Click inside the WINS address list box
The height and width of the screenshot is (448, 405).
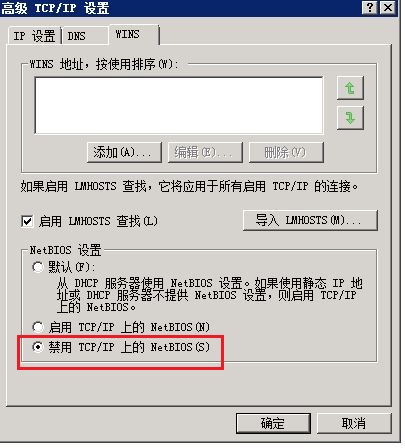tap(179, 105)
